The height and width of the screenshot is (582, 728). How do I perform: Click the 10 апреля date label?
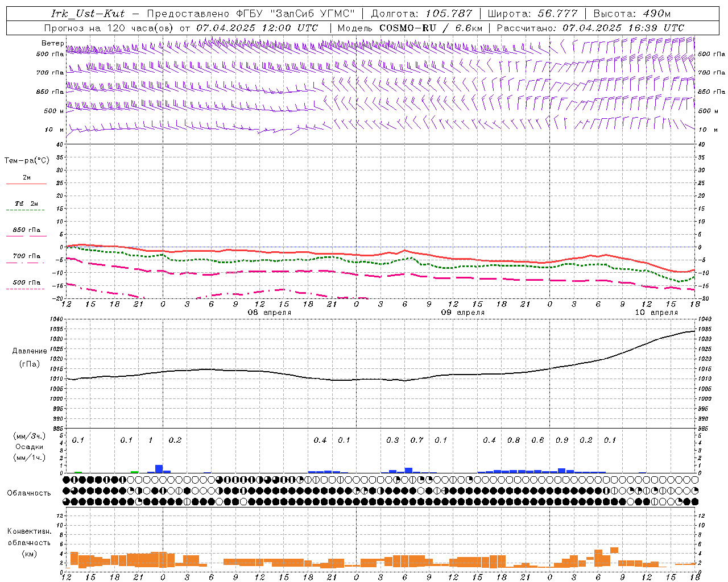[656, 313]
